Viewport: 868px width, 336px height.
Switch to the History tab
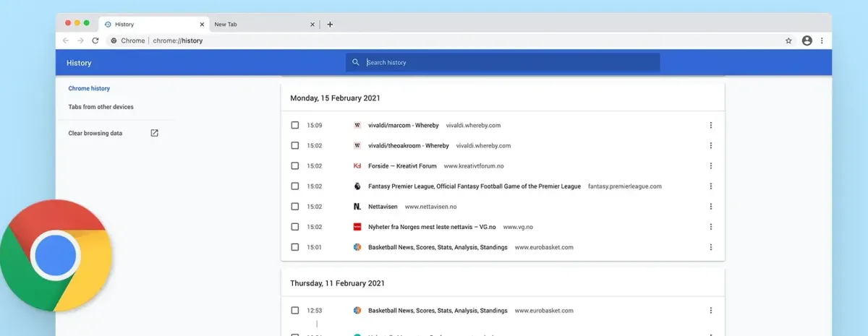(x=153, y=24)
